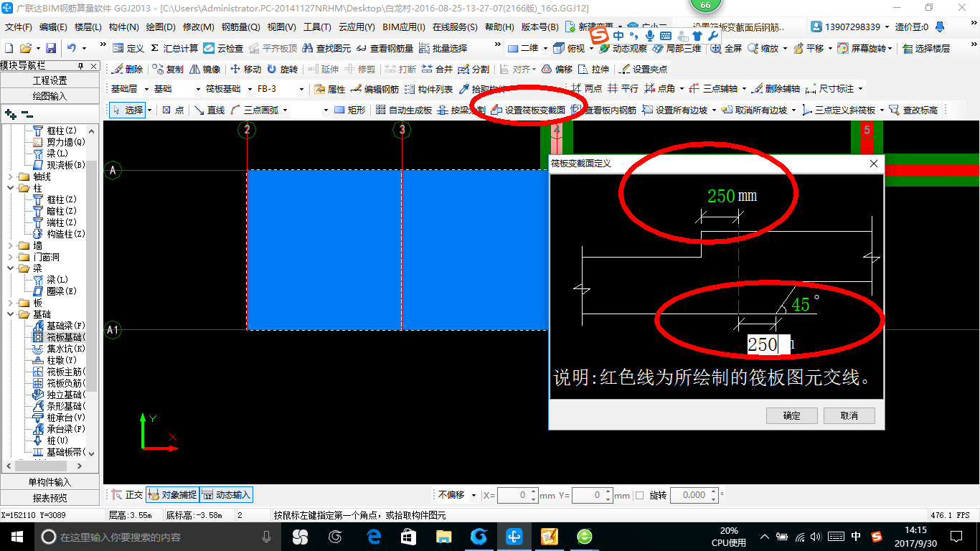The width and height of the screenshot is (980, 551).
Task: Open BIM应用(I) menu
Action: 404,27
